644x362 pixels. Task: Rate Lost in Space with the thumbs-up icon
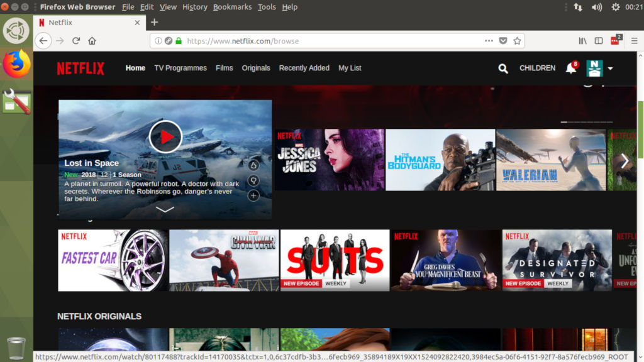(x=253, y=165)
